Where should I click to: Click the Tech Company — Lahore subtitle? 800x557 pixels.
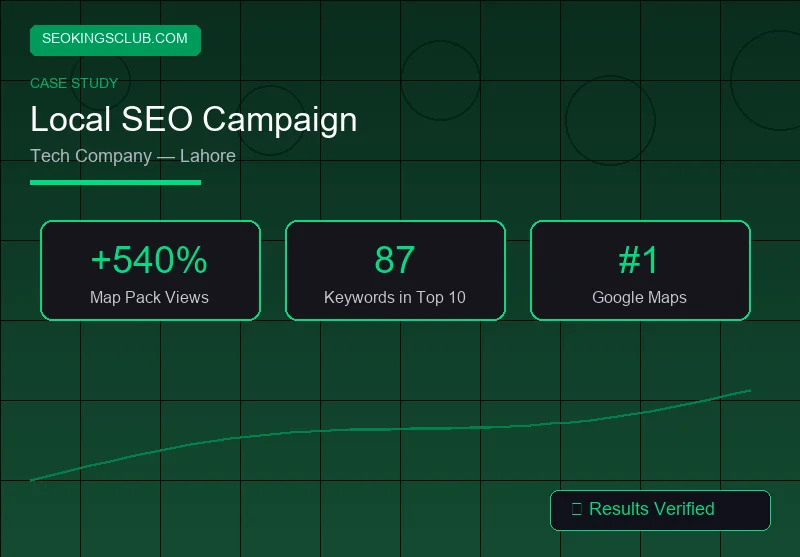point(133,156)
